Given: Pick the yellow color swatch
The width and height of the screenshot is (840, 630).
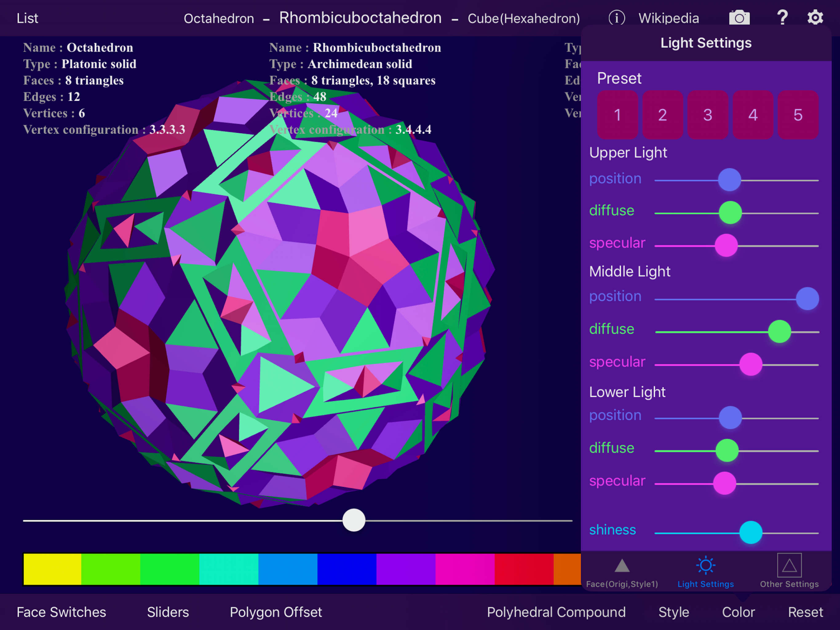Looking at the screenshot, I should pyautogui.click(x=52, y=569).
